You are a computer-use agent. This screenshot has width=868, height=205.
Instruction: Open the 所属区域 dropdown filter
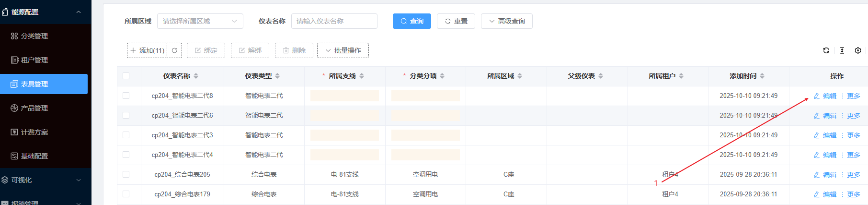(x=200, y=21)
